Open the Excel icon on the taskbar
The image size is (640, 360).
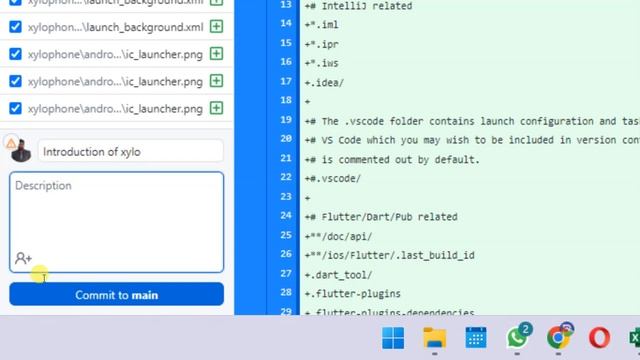(x=634, y=338)
